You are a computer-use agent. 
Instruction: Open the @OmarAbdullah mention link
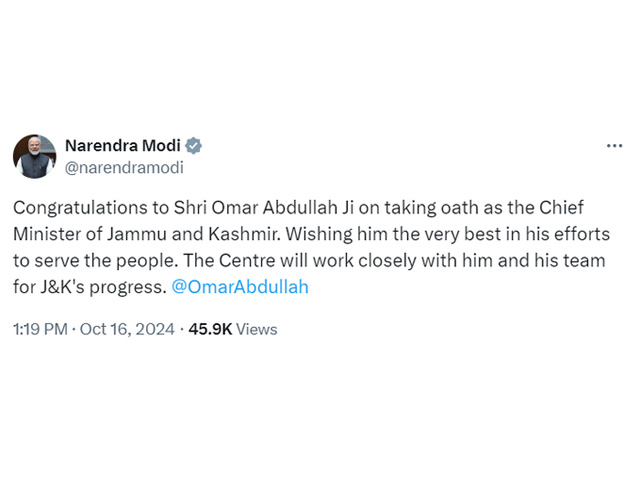(x=240, y=287)
